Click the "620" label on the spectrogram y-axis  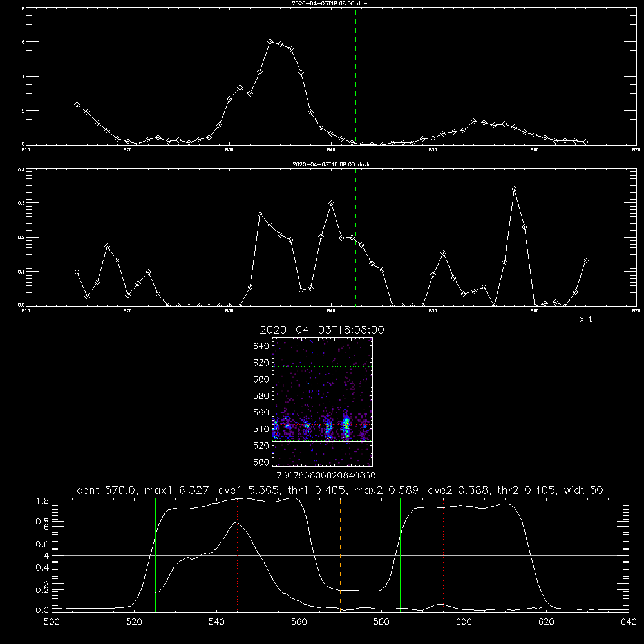pos(261,363)
